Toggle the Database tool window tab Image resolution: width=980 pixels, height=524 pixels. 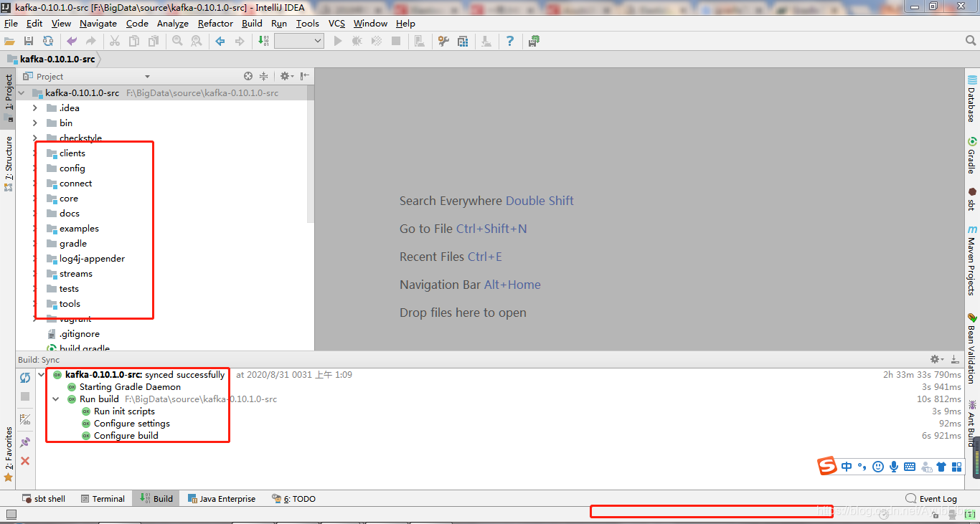tap(972, 98)
